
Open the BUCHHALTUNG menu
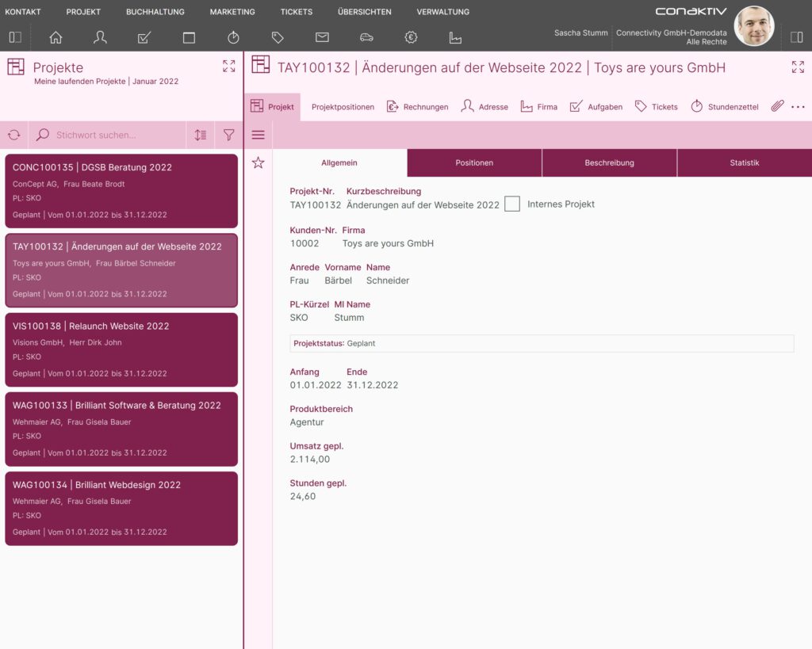(x=155, y=11)
